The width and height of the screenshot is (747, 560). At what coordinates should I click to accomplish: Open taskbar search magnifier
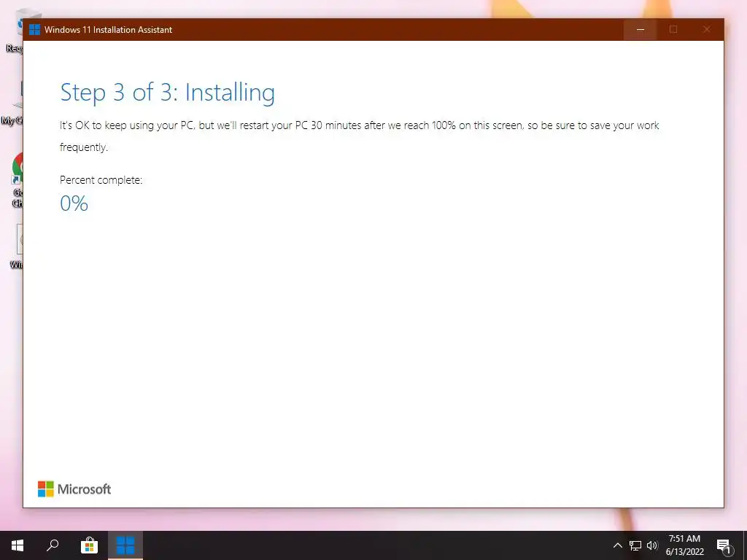[x=53, y=545]
